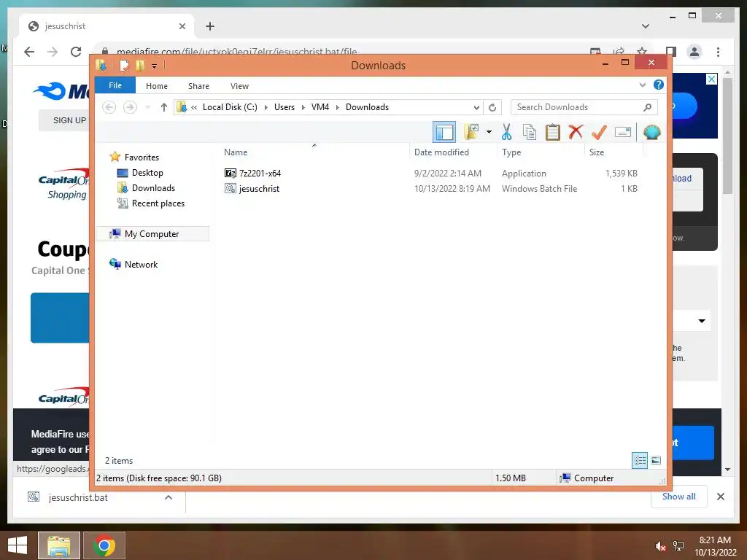Click muted volume tray icon

[660, 546]
